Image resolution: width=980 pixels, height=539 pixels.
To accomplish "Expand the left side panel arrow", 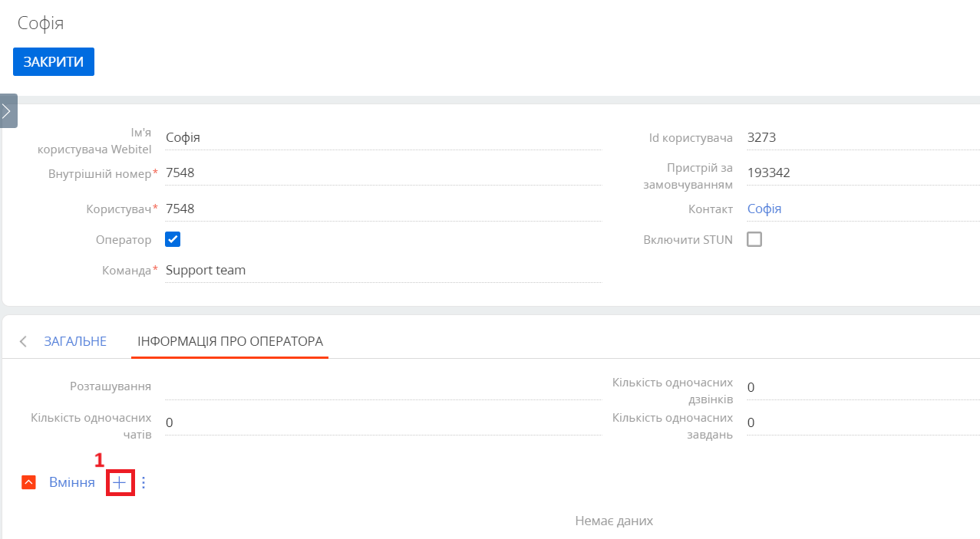I will (8, 111).
